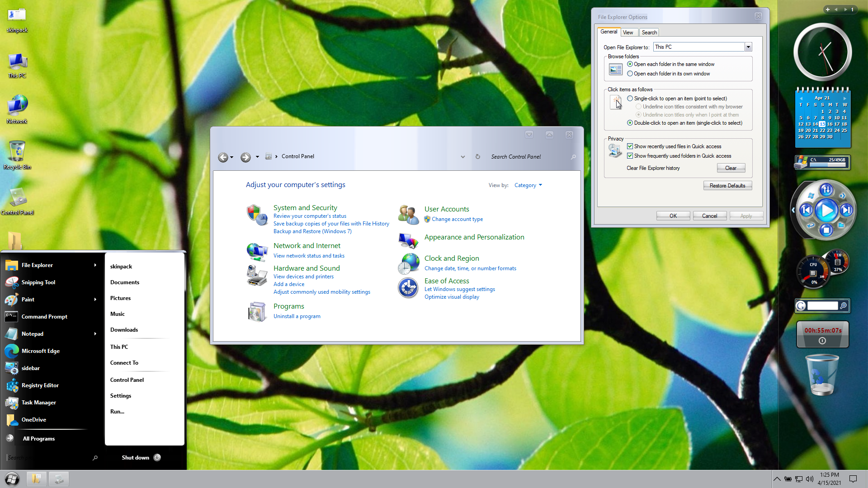
Task: Click the refresh icon in the address bar
Action: [477, 157]
